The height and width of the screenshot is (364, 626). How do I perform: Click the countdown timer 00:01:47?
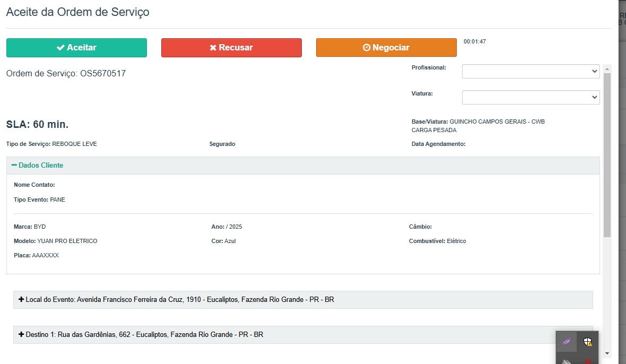point(475,41)
